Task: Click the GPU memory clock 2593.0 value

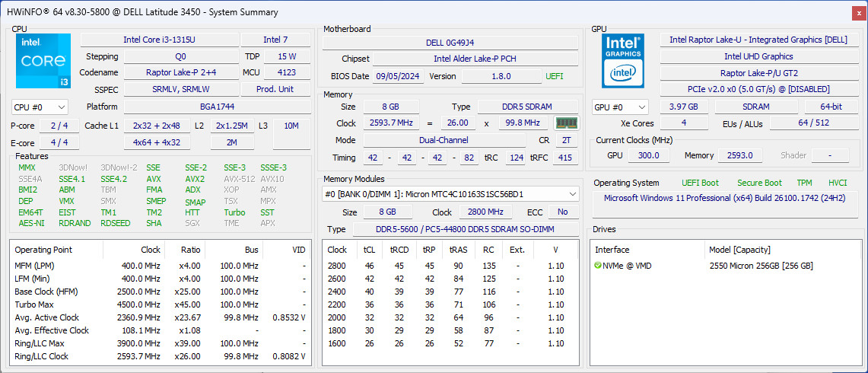Action: tap(739, 156)
